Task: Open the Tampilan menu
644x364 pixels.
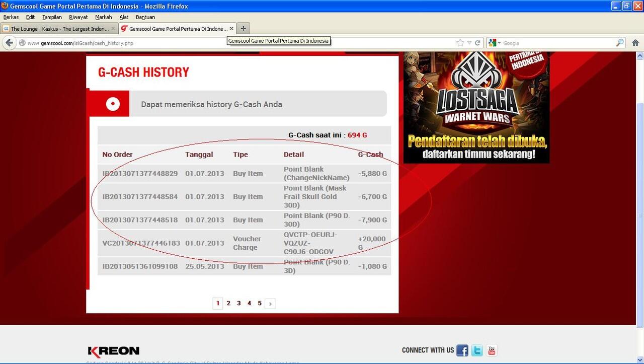Action: pyautogui.click(x=52, y=17)
